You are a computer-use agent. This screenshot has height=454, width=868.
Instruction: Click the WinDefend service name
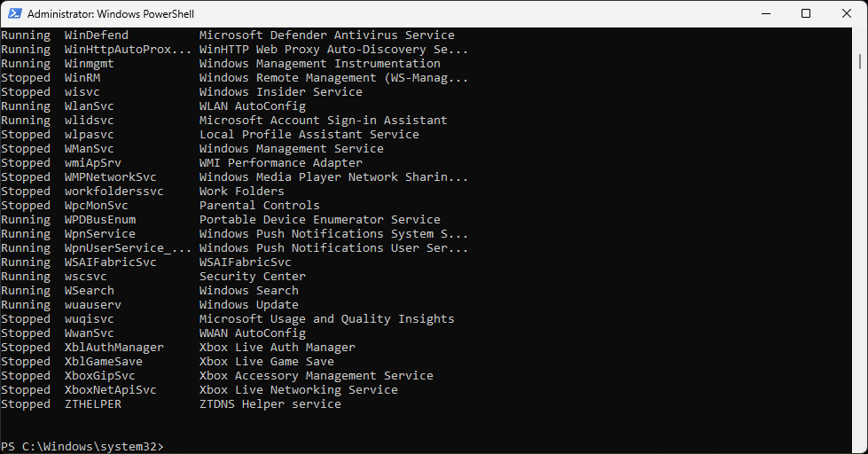click(97, 35)
